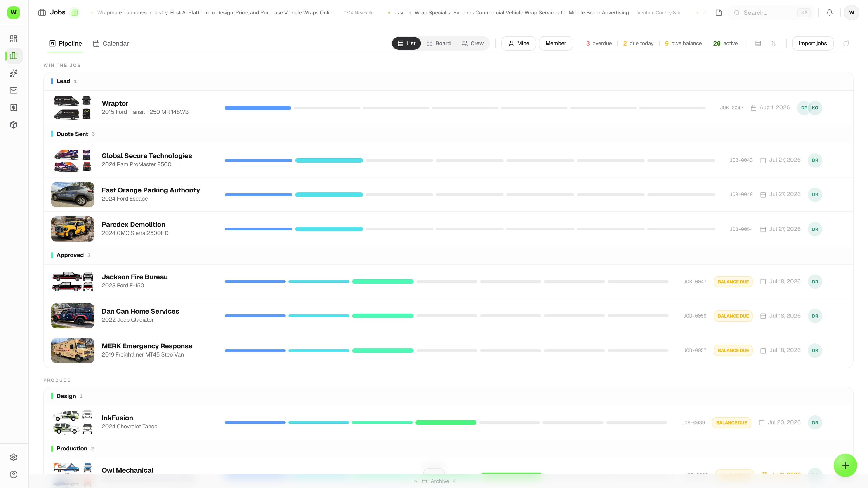The width and height of the screenshot is (868, 488).
Task: Open the notifications bell
Action: click(830, 12)
